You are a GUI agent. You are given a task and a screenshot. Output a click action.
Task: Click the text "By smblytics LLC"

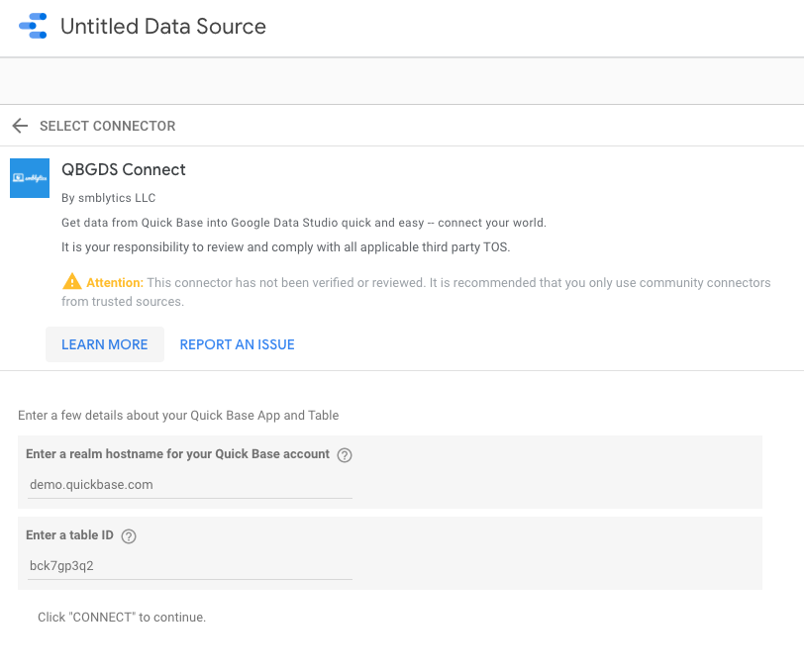[x=109, y=198]
